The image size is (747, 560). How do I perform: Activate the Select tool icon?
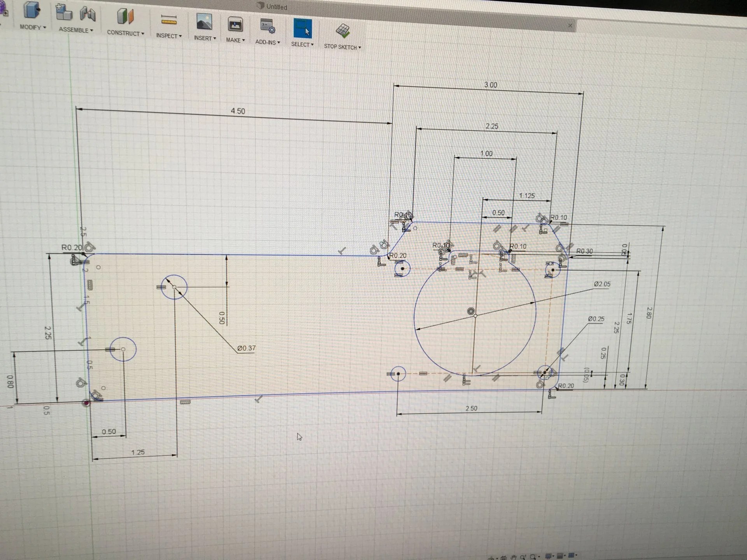tap(303, 28)
